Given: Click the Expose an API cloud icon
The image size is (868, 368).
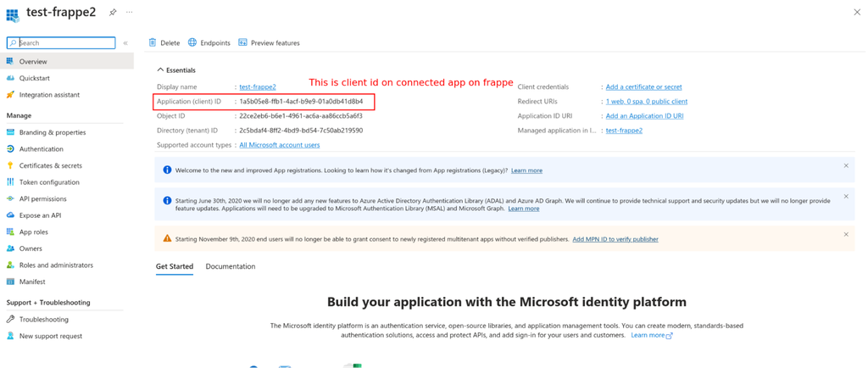Looking at the screenshot, I should tap(10, 215).
